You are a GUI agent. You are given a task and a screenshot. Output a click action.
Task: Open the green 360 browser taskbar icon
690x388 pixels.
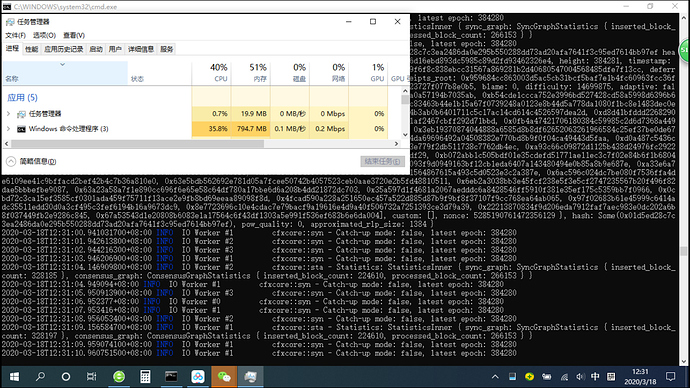[119, 377]
